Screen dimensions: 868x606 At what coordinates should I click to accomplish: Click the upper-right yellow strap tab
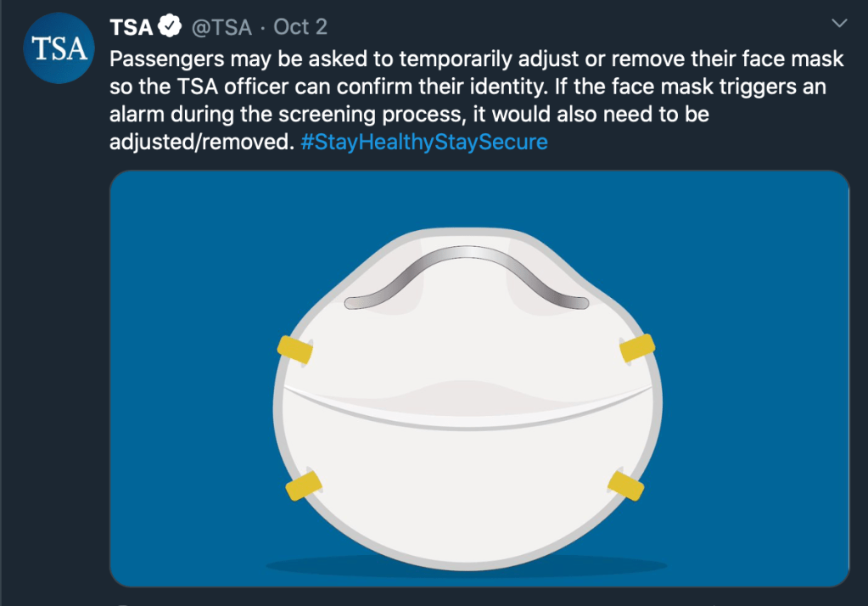click(637, 348)
